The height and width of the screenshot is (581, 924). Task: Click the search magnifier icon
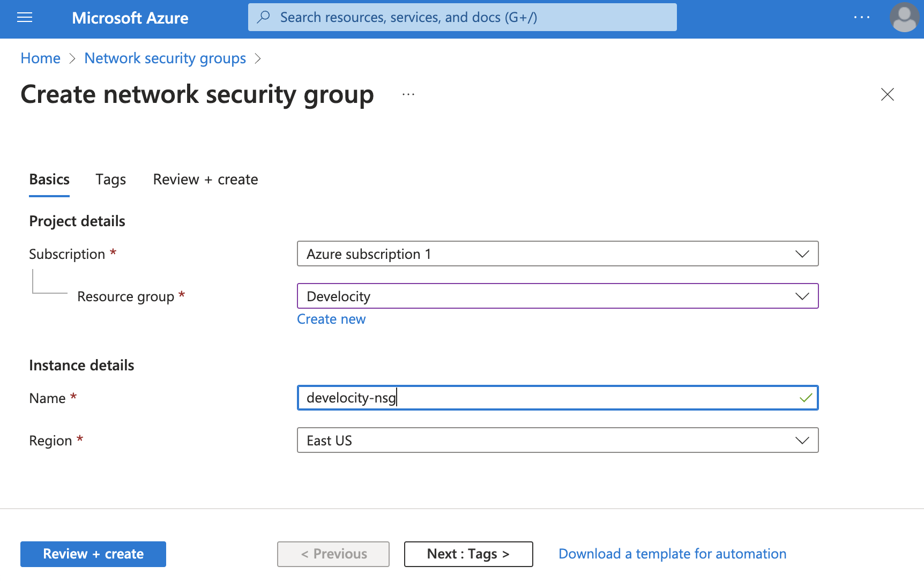coord(263,17)
